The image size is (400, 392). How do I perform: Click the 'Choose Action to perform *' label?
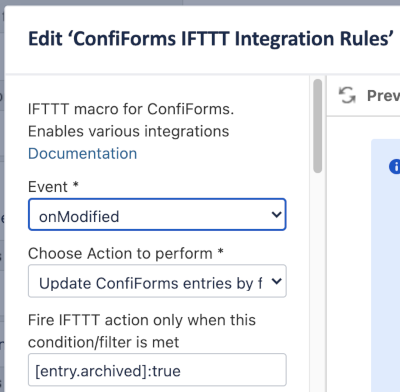(x=126, y=254)
